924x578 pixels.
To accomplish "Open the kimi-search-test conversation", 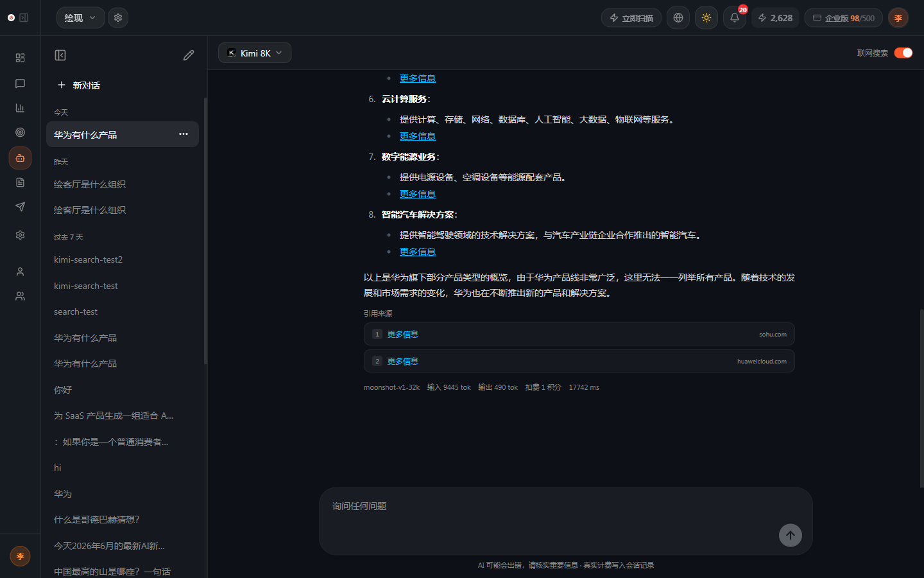I will click(123, 286).
